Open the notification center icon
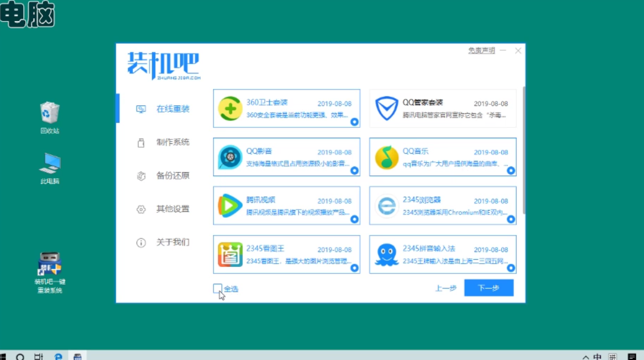 (632, 356)
